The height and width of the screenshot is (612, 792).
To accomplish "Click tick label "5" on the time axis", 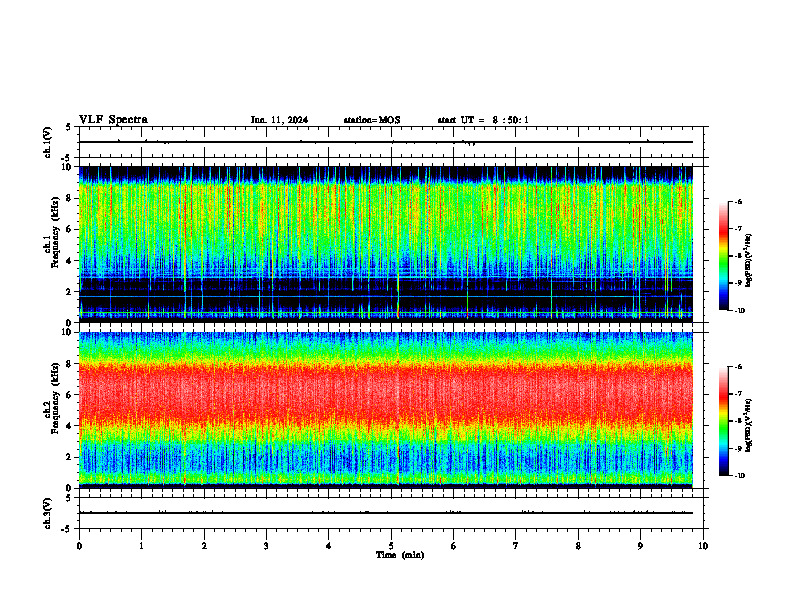I will 391,546.
